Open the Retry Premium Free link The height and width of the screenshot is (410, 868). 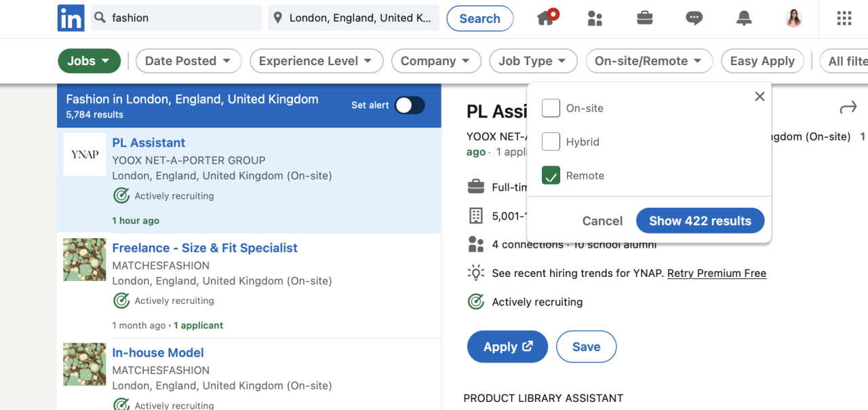(x=717, y=274)
